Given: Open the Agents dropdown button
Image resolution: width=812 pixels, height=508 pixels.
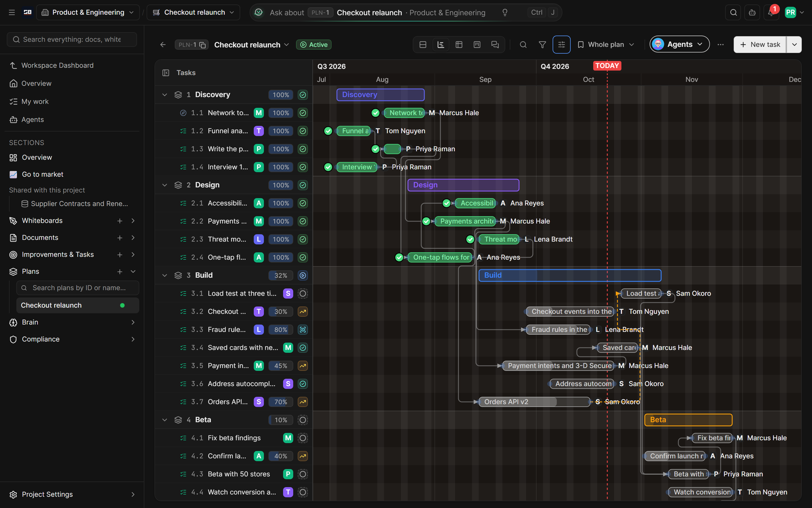Looking at the screenshot, I should tap(679, 44).
